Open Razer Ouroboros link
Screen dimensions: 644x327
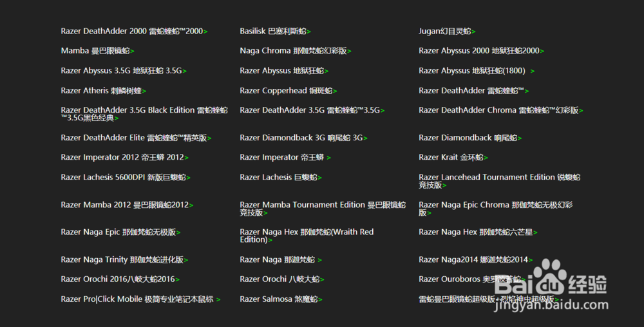tap(472, 279)
